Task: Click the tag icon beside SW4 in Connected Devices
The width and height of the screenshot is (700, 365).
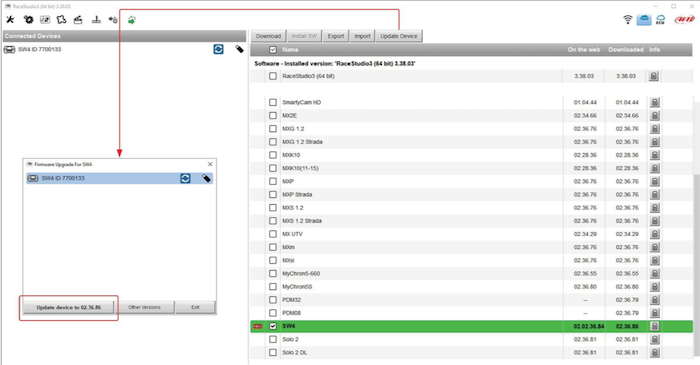Action: 239,49
